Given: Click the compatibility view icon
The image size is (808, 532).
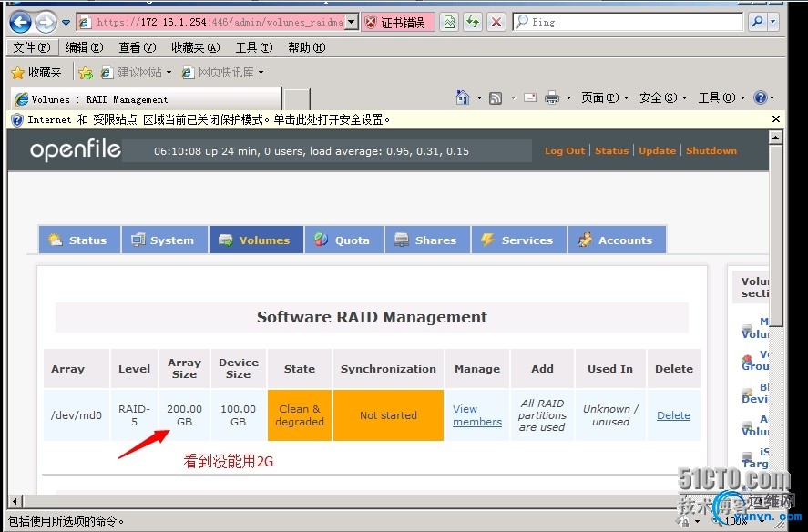Looking at the screenshot, I should [449, 22].
